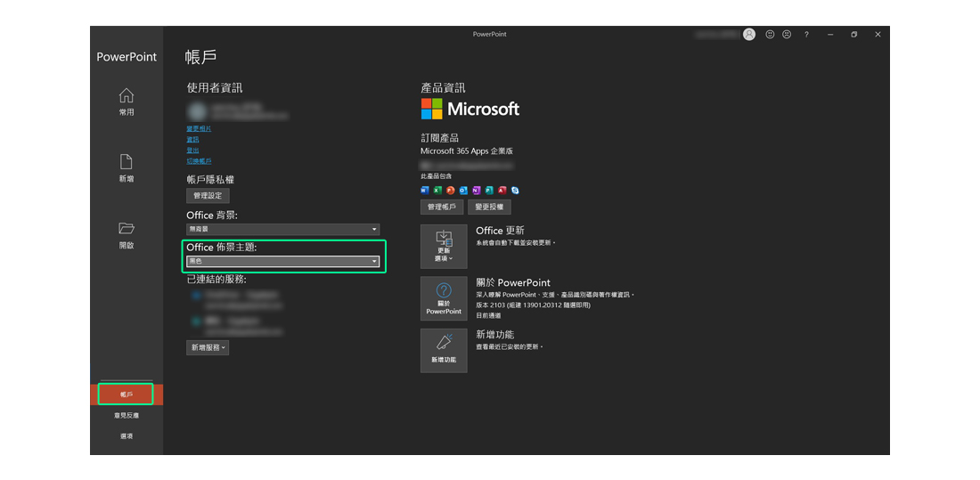Click the 變更授權 button

coord(489,207)
